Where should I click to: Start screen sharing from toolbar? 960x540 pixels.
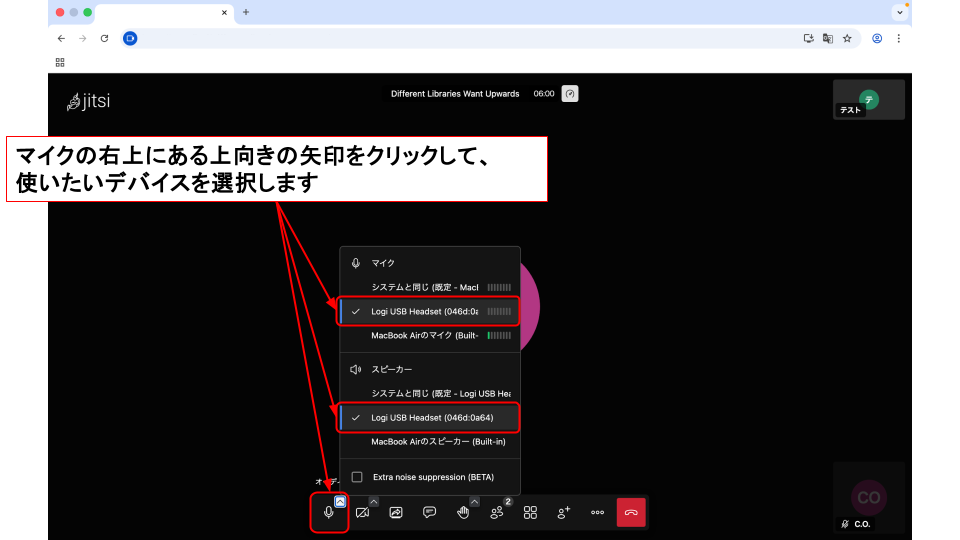pos(396,512)
